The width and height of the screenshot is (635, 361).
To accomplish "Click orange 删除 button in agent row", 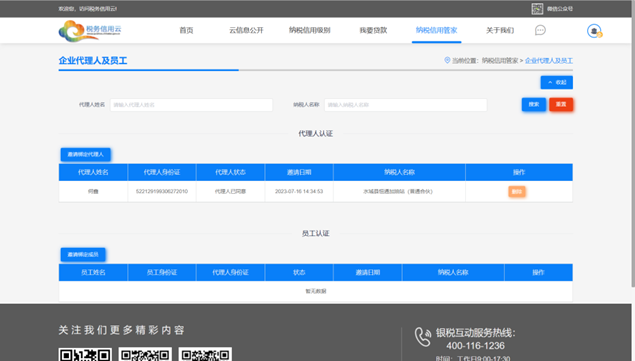I will pos(517,191).
